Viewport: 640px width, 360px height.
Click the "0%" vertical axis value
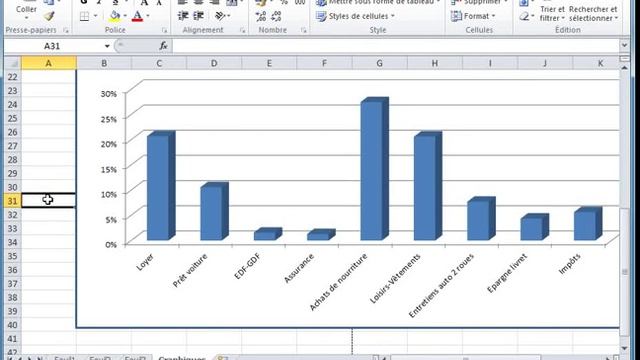[111, 244]
